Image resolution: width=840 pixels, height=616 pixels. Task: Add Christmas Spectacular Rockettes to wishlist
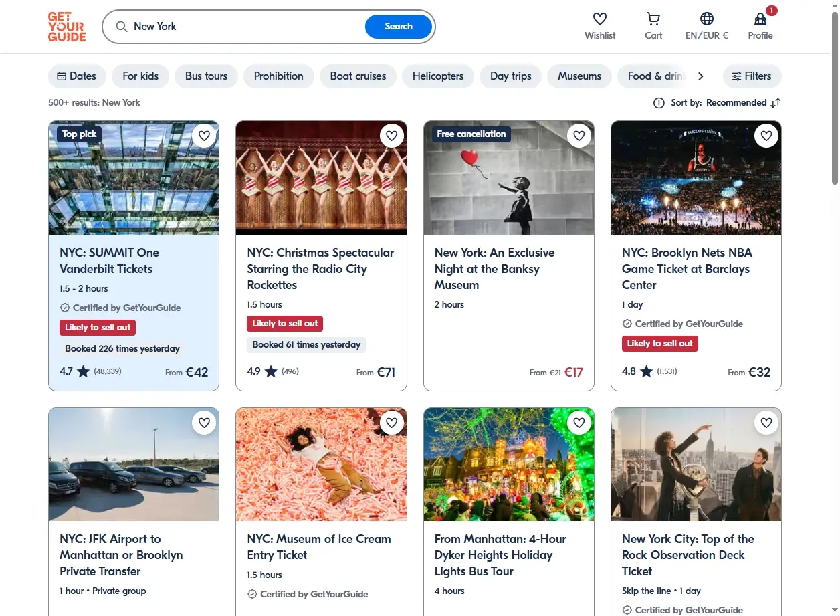(x=392, y=136)
